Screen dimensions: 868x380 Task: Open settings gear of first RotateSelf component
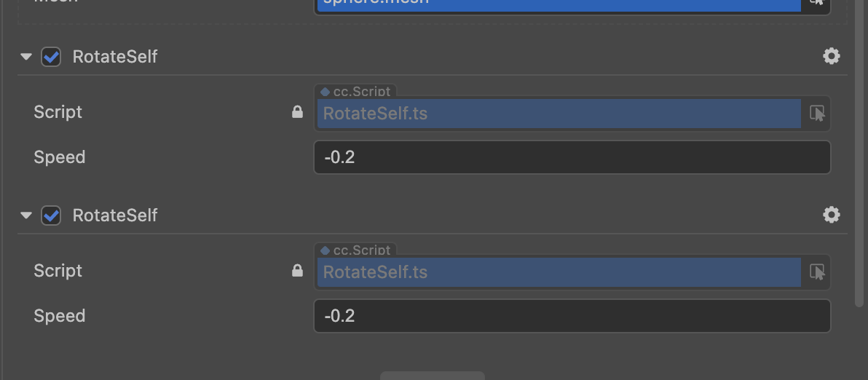[831, 57]
